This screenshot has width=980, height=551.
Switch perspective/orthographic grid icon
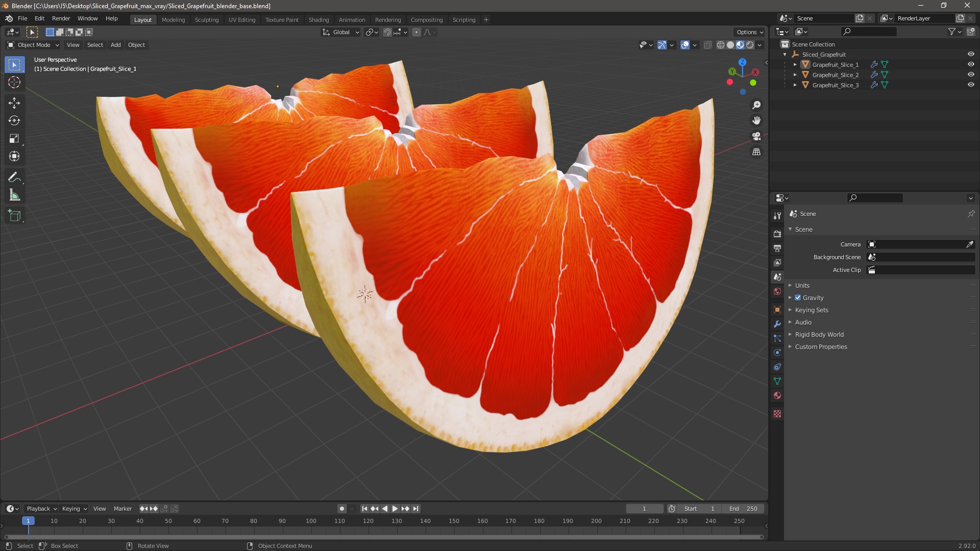coord(756,152)
